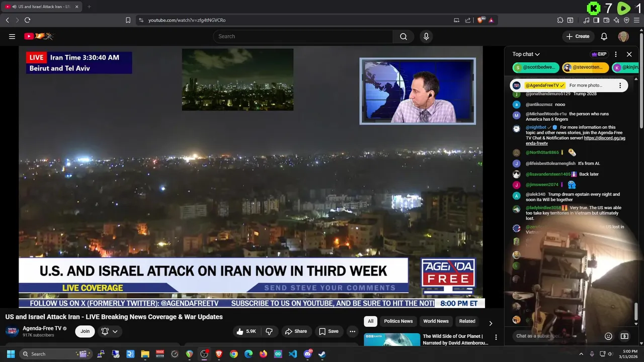Screen dimensions: 644x362
Task: Click the Share button under video
Action: click(x=296, y=331)
